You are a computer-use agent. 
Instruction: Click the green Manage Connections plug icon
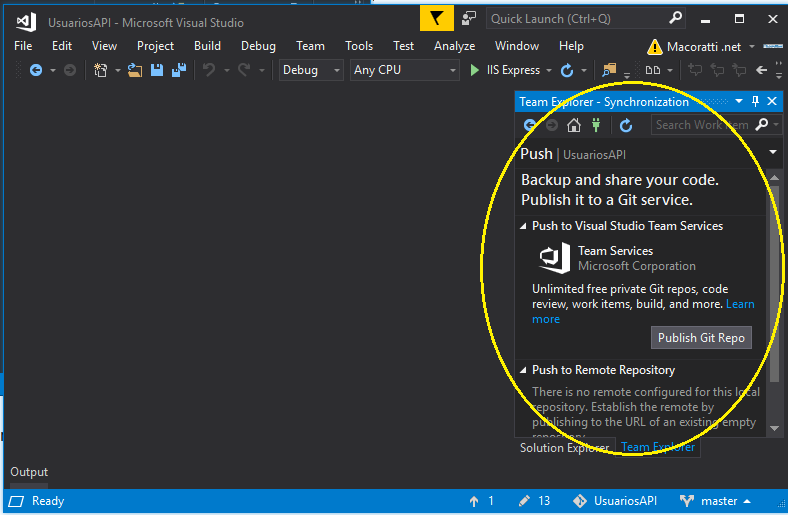click(x=596, y=125)
